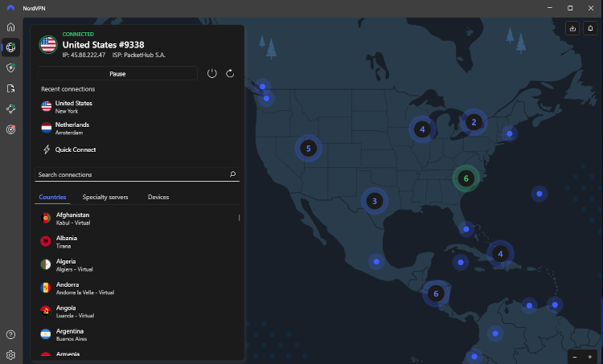Click the Andorra flag icon
Screen dimensions: 603x364
46,288
